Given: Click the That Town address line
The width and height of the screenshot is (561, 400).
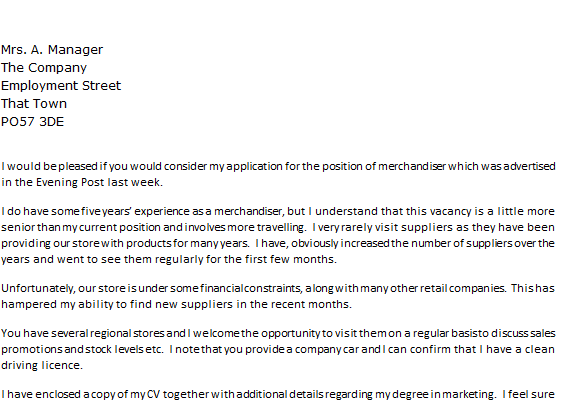Looking at the screenshot, I should [x=34, y=104].
